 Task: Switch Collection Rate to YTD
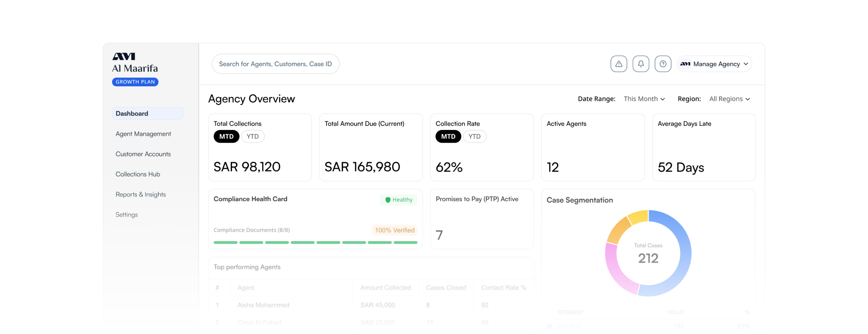coord(475,137)
